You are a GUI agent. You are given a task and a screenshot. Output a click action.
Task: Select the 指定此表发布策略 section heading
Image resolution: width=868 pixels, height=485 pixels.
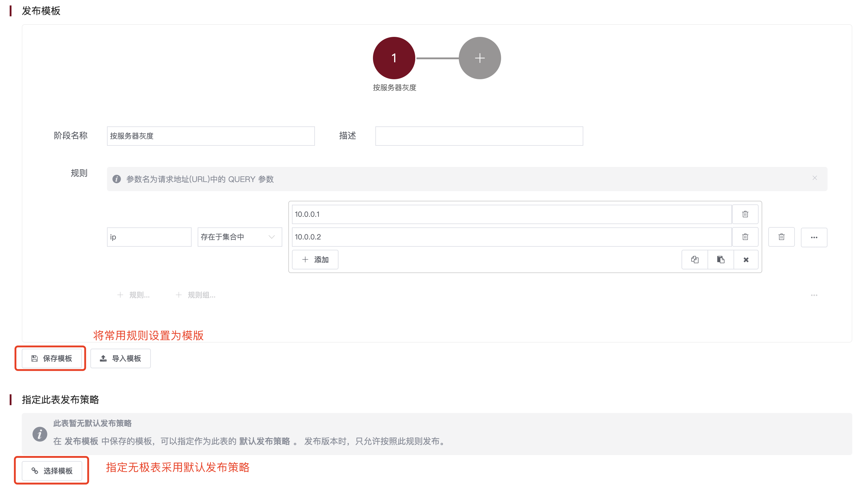click(x=60, y=400)
